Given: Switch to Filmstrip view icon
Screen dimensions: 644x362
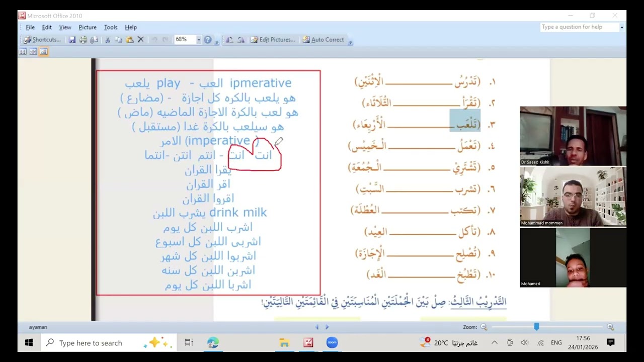Looking at the screenshot, I should (33, 51).
